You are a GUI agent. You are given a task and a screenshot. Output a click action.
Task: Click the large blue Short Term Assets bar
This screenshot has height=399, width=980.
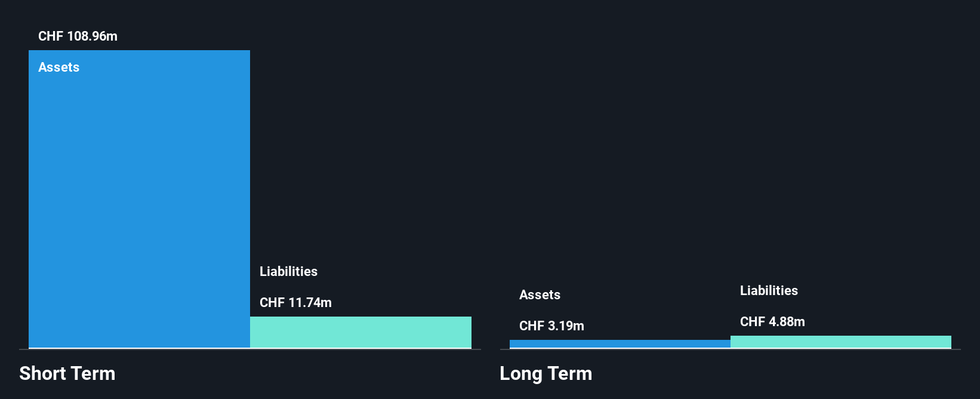[139, 199]
